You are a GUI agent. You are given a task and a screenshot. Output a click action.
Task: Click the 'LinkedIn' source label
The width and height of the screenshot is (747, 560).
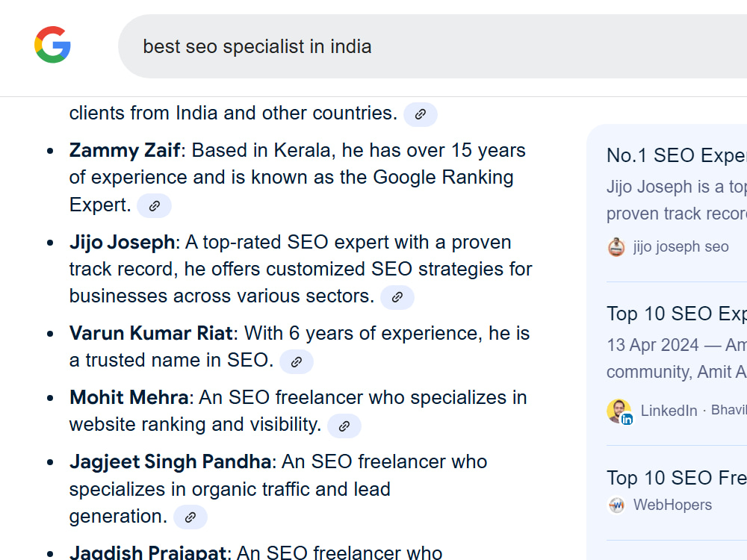point(669,411)
